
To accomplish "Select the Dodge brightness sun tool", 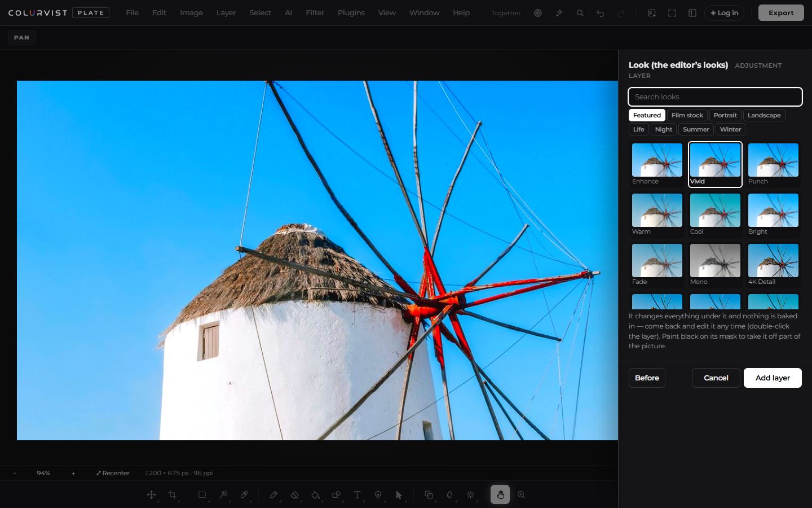I will point(470,495).
